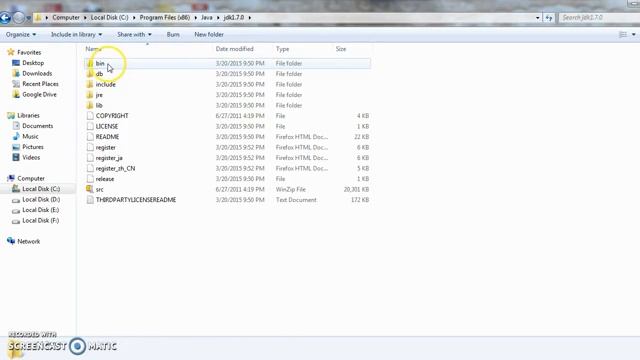Open Favorites in the navigation pane
The image size is (640, 360).
[x=29, y=52]
